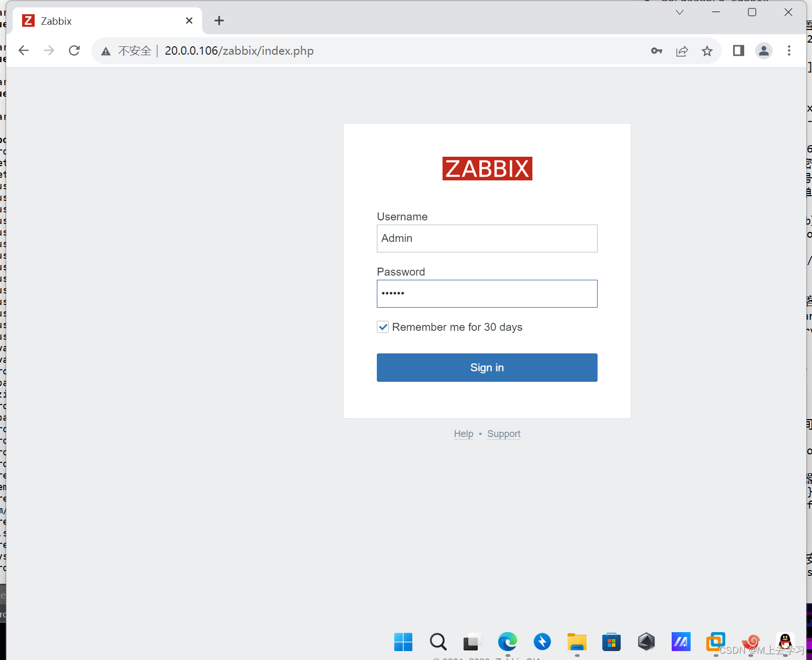Open taskbar Search magnifier
The image size is (812, 660).
438,642
